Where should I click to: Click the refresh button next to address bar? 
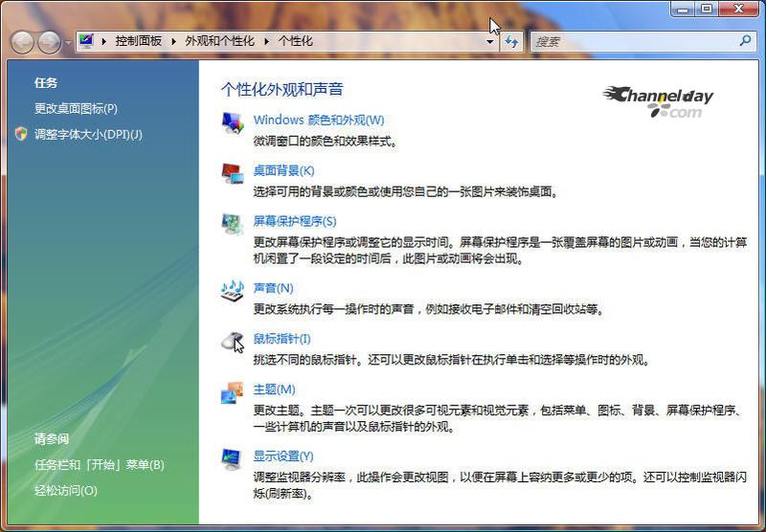tap(511, 41)
